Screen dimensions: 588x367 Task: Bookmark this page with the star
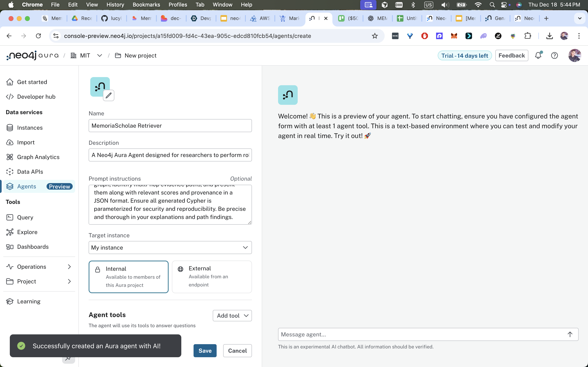(x=375, y=36)
